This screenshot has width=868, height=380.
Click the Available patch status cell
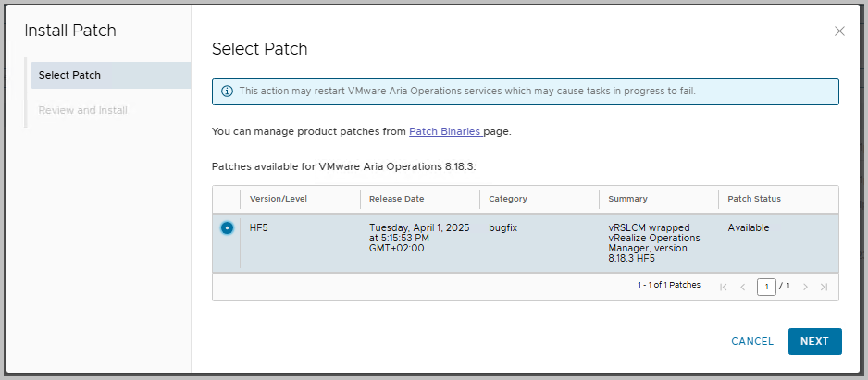click(x=749, y=227)
